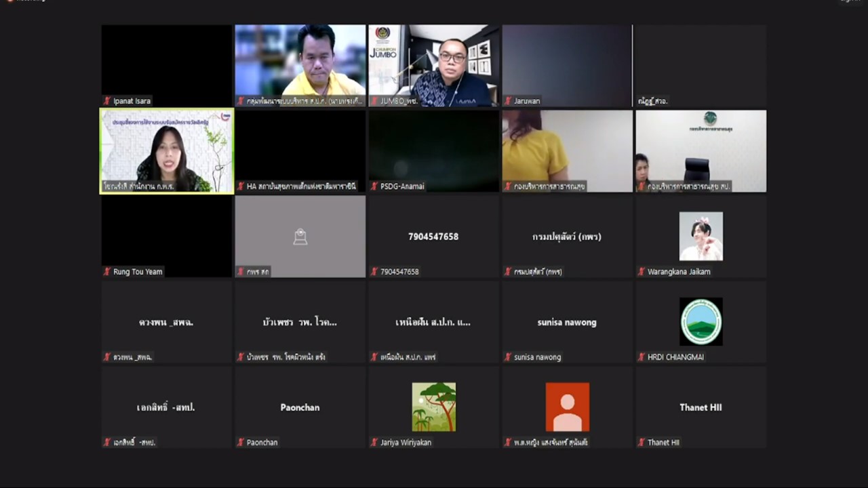Click muted mic icon next to Jaruwan
This screenshot has height=488, width=868.
[x=508, y=101]
